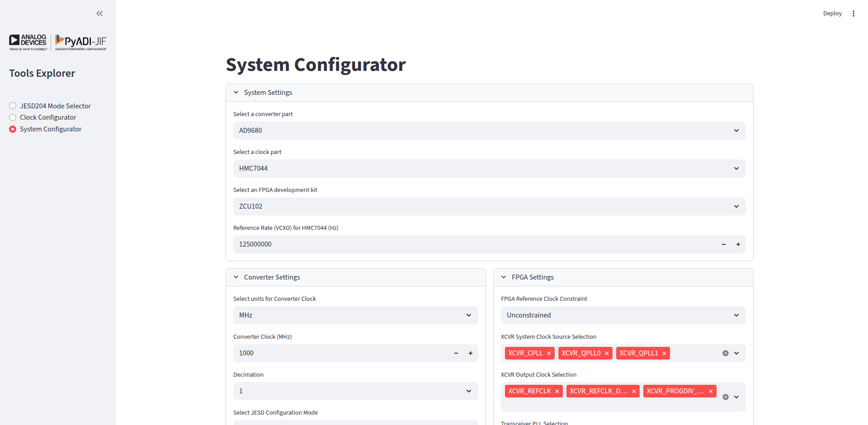Remove the XCVR_REFCLK tag
Viewport: 868px width, 425px height.
click(x=557, y=391)
